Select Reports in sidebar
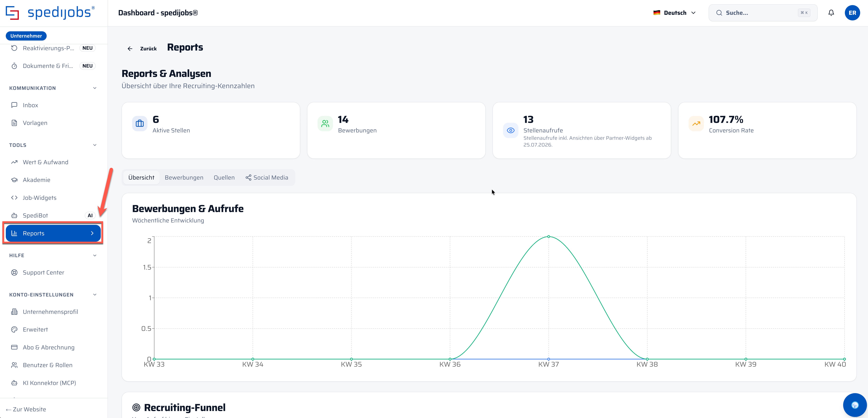 click(x=53, y=233)
